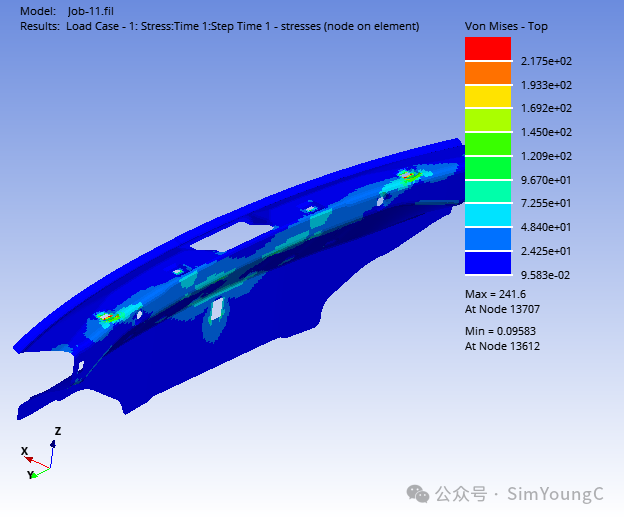Image resolution: width=624 pixels, height=519 pixels.
Task: Click the At Node 13612 text
Action: [502, 346]
